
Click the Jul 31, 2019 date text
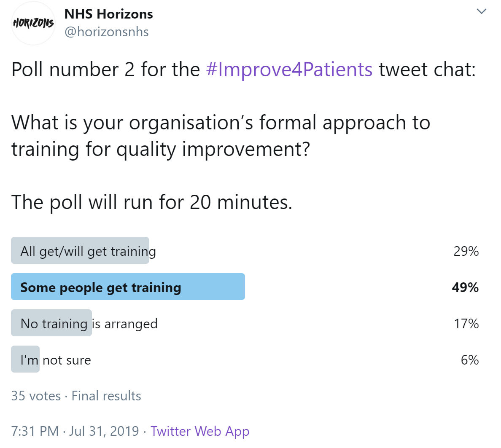(x=104, y=431)
